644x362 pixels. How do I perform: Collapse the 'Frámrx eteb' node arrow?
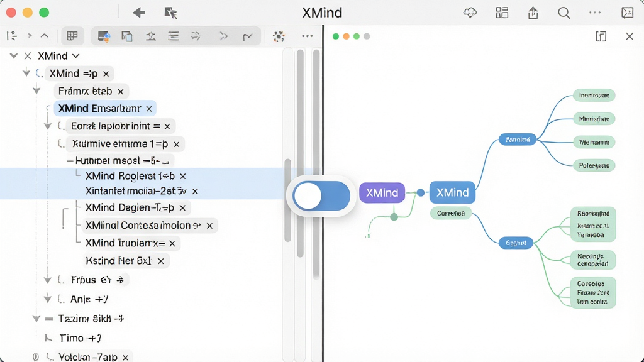point(36,90)
